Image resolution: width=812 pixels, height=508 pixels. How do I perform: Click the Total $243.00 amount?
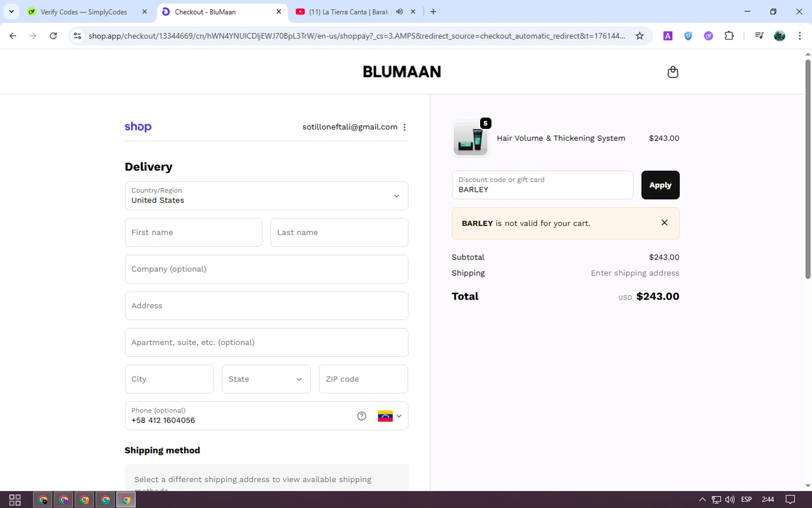(x=658, y=296)
